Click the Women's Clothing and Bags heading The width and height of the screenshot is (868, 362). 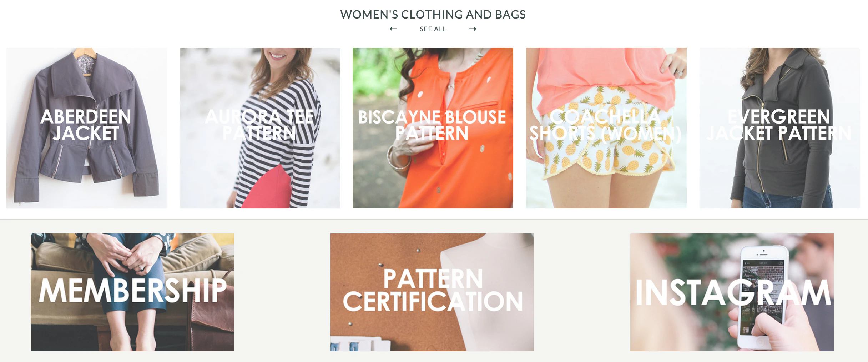click(433, 15)
